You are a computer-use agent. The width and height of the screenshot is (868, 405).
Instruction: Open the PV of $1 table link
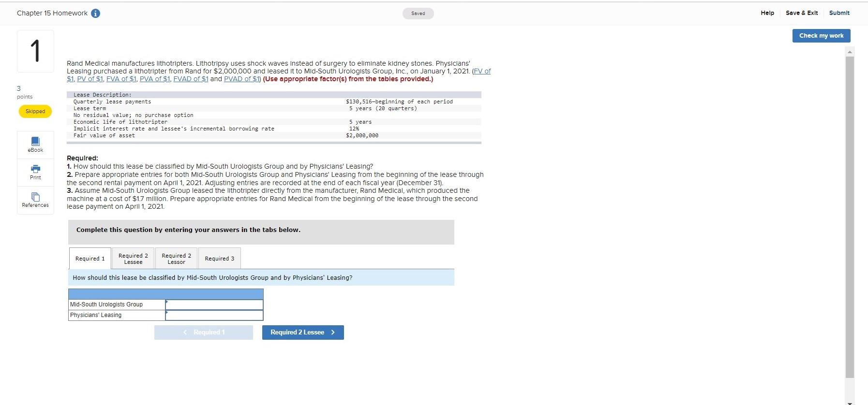pos(90,79)
